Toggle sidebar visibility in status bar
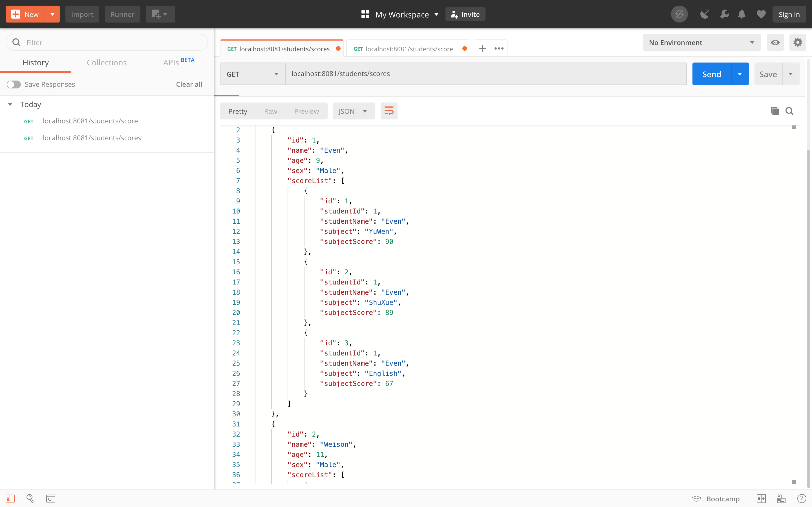This screenshot has height=507, width=812. pos(10,498)
